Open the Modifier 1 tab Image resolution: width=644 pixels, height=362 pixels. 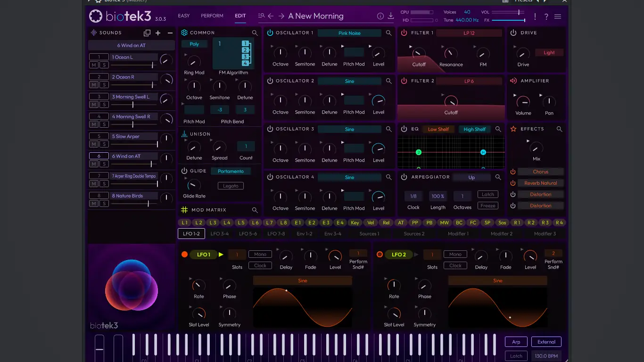click(458, 234)
